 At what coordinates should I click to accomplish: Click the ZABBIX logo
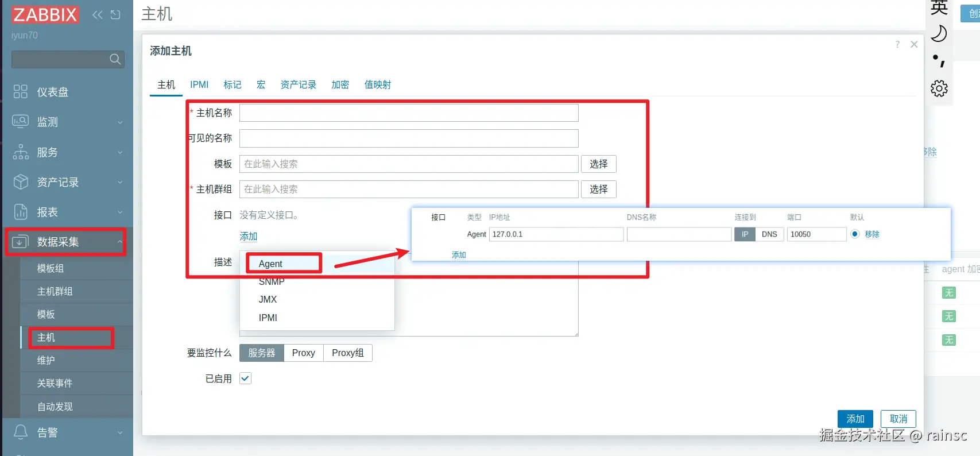(x=45, y=14)
